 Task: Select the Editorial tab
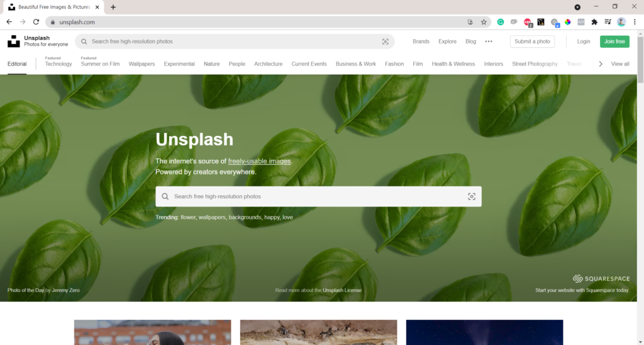(x=17, y=64)
